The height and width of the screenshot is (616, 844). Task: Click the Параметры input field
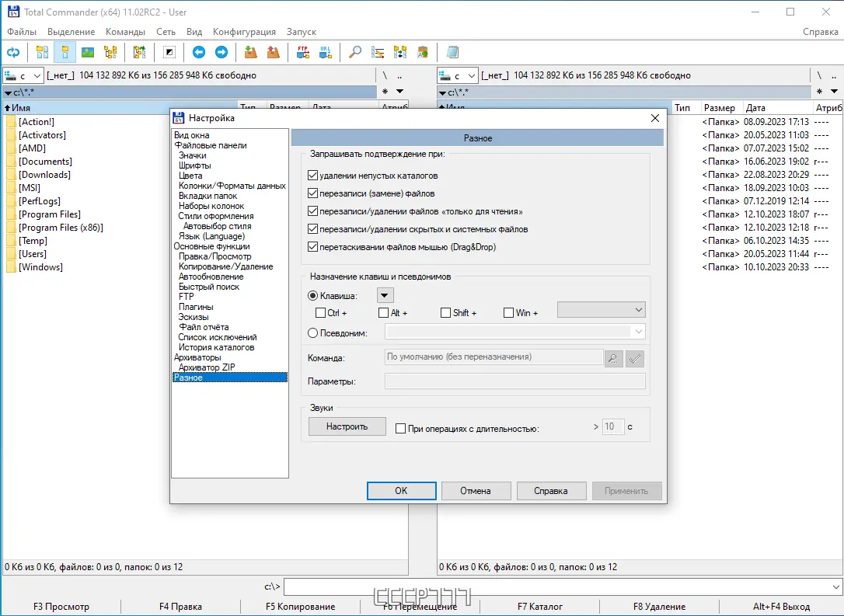pyautogui.click(x=515, y=381)
